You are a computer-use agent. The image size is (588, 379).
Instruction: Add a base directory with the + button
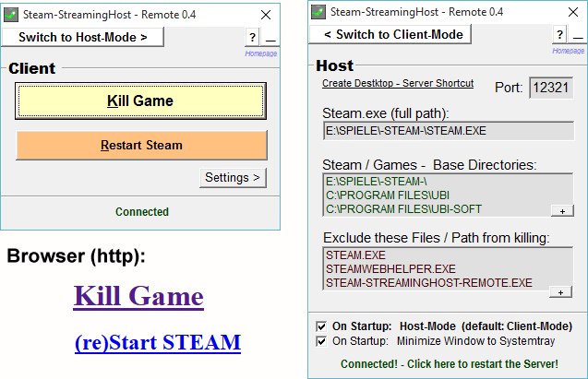pyautogui.click(x=562, y=211)
